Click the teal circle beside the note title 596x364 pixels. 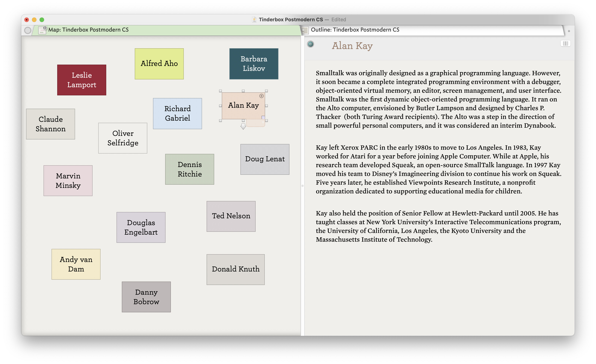point(311,44)
